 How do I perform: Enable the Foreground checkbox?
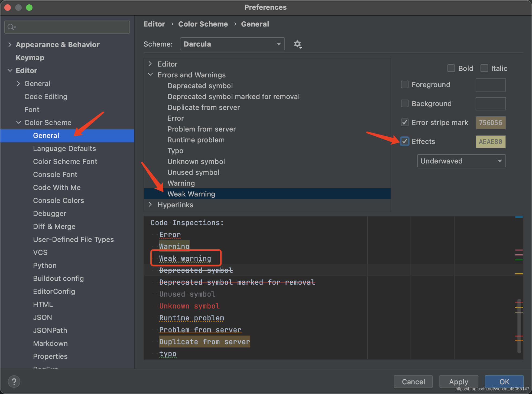point(404,84)
